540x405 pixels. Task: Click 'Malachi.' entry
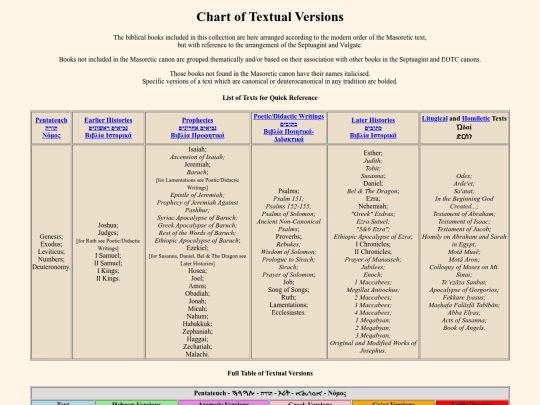click(x=197, y=354)
